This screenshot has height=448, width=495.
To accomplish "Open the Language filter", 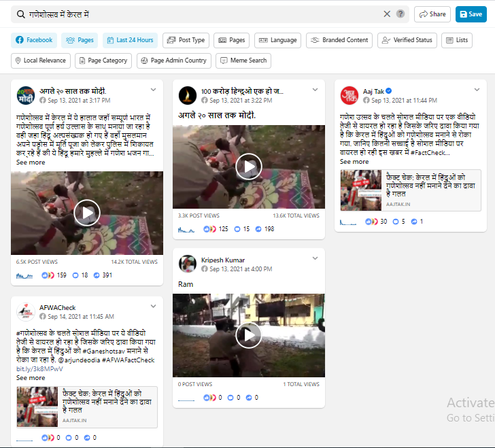I will click(278, 40).
